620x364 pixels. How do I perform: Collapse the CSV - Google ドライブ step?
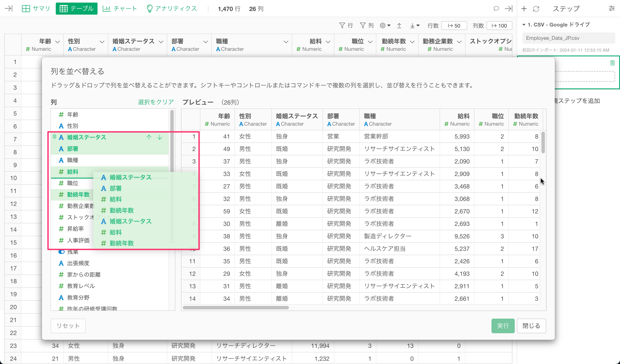[524, 25]
